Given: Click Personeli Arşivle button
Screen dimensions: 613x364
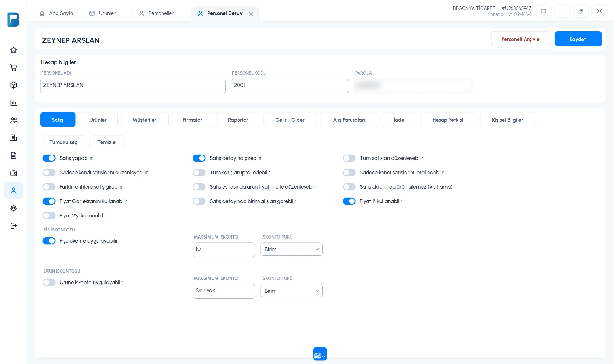Looking at the screenshot, I should [521, 39].
